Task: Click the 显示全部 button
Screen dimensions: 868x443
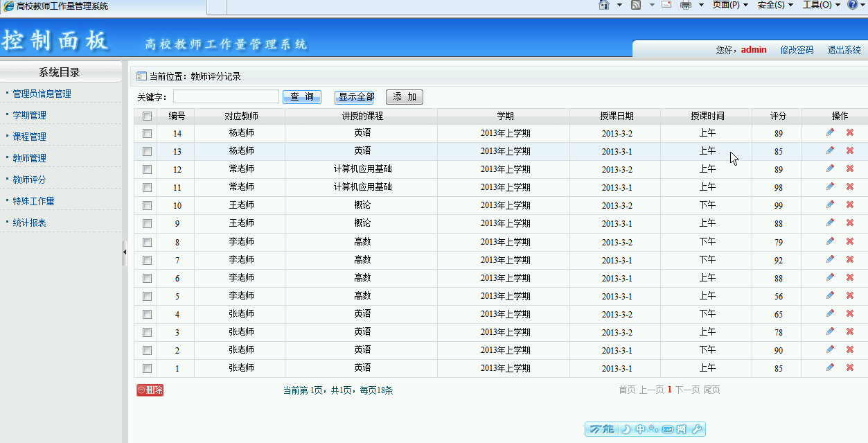Action: click(354, 97)
